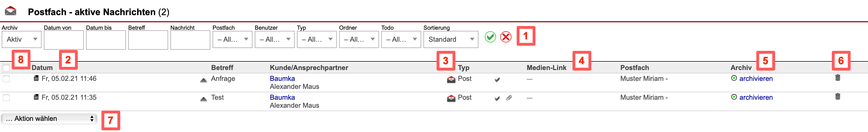Click trash icon for the Test message
Screen dimensions: 868x132
(x=837, y=97)
